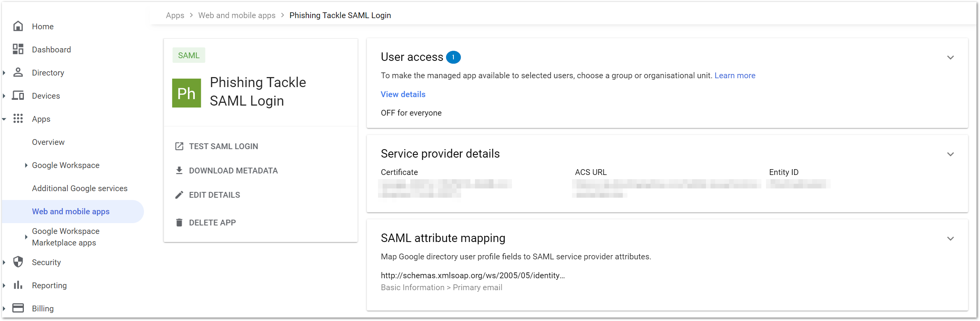Click 'Basic Information > Primary email' text
Image resolution: width=980 pixels, height=321 pixels.
pyautogui.click(x=442, y=287)
